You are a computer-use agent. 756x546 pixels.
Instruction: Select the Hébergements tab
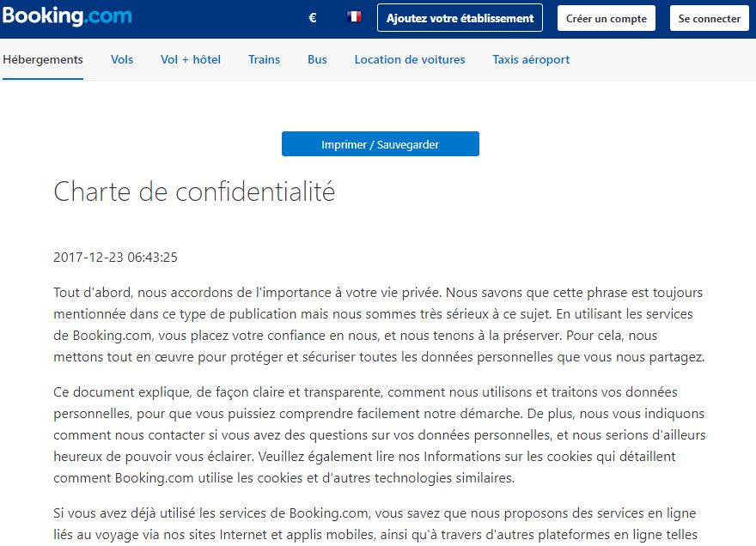click(43, 60)
